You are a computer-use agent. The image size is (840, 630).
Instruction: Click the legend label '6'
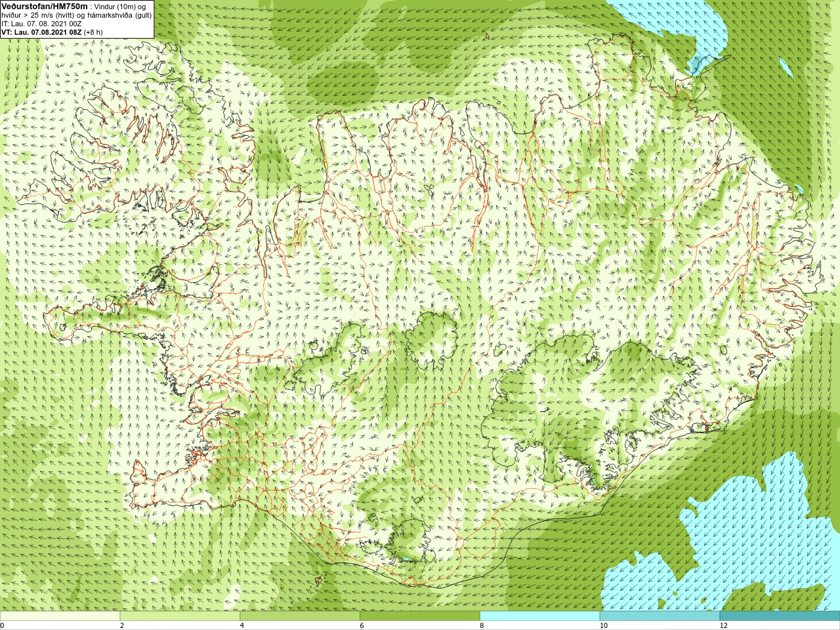point(362,626)
